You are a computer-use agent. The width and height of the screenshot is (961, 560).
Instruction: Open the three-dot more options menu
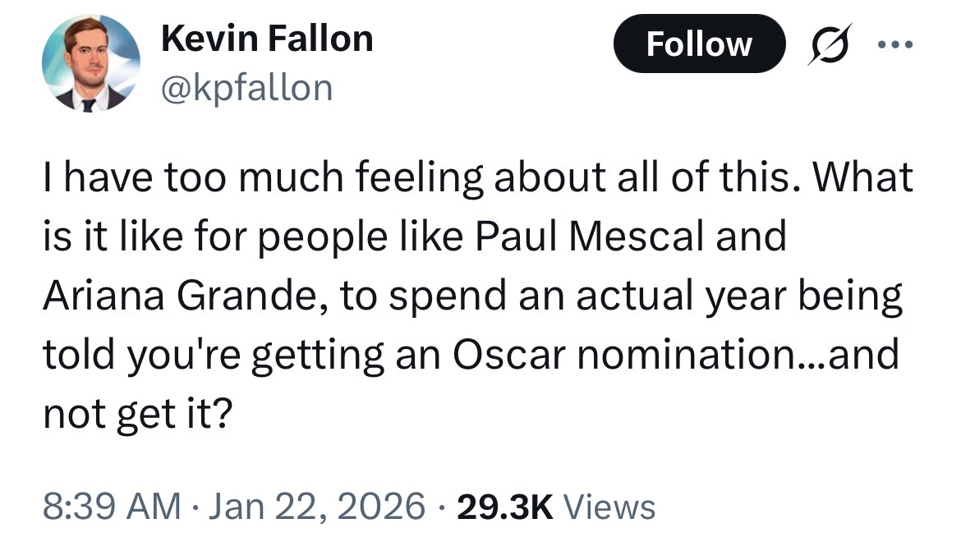(x=894, y=44)
